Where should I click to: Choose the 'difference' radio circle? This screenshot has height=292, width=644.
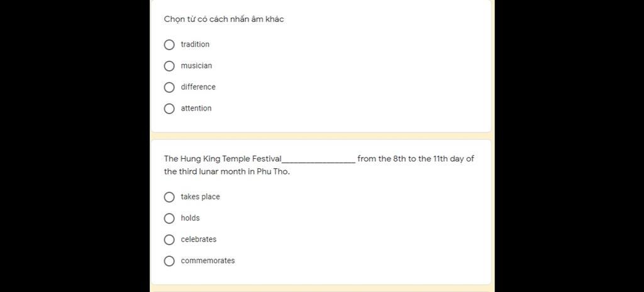click(x=169, y=87)
